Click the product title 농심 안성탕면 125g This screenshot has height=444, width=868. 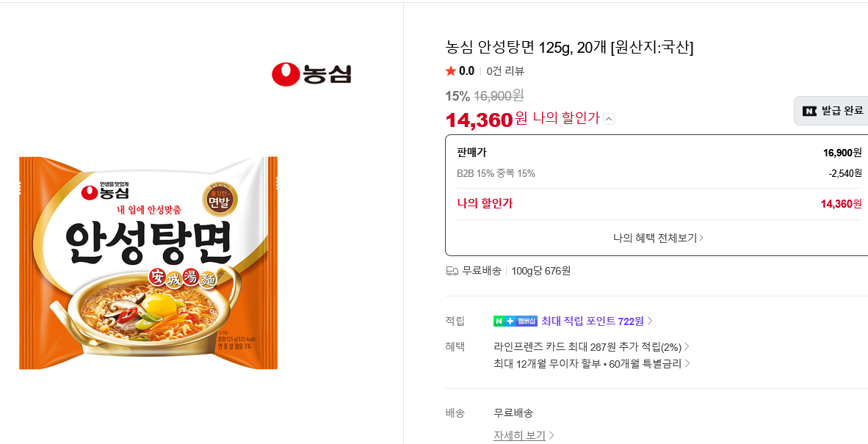[x=569, y=48]
